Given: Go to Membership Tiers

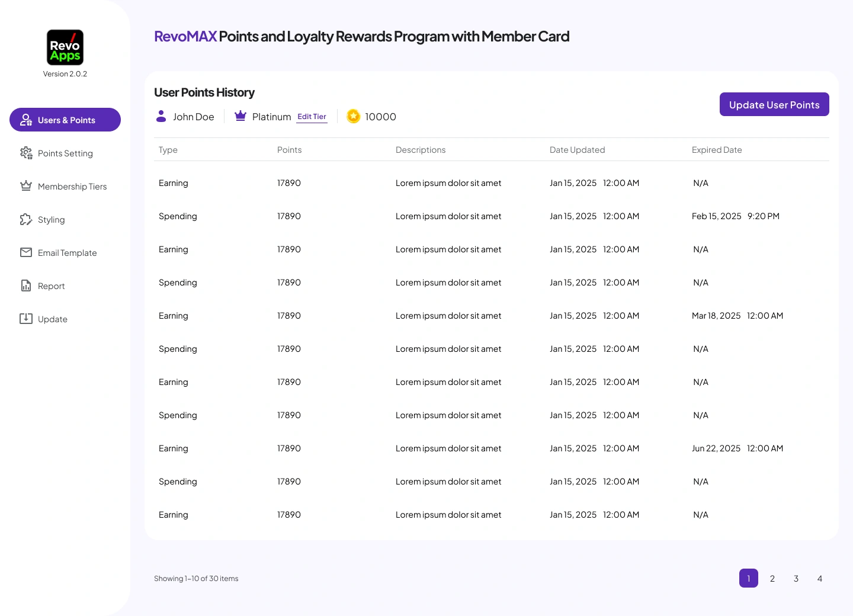Looking at the screenshot, I should pos(65,186).
